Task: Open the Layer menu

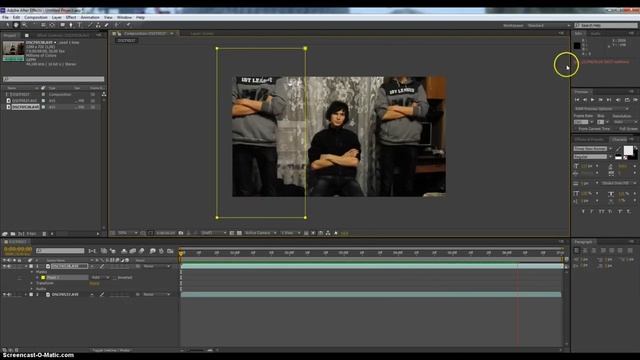Action: tap(57, 18)
